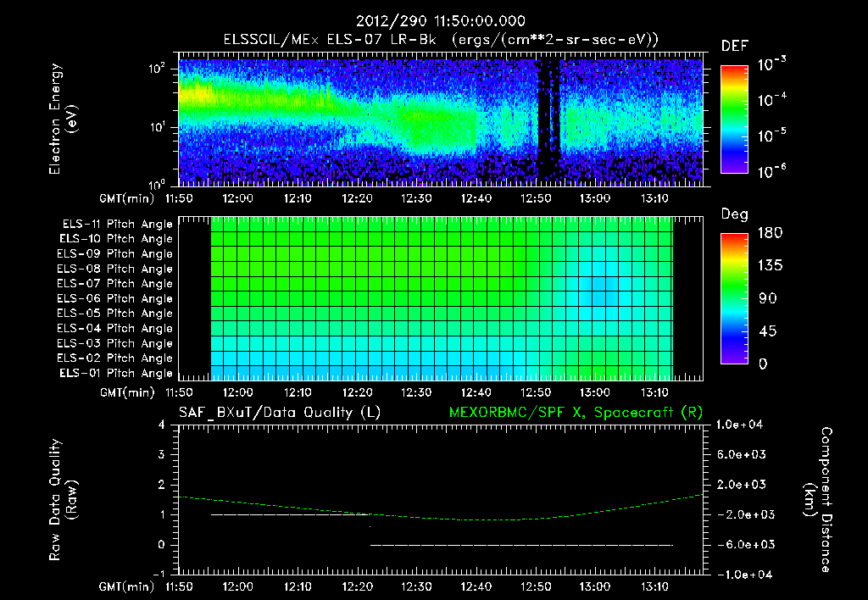Click the blue pitch angle region near 13:00

pos(598,291)
